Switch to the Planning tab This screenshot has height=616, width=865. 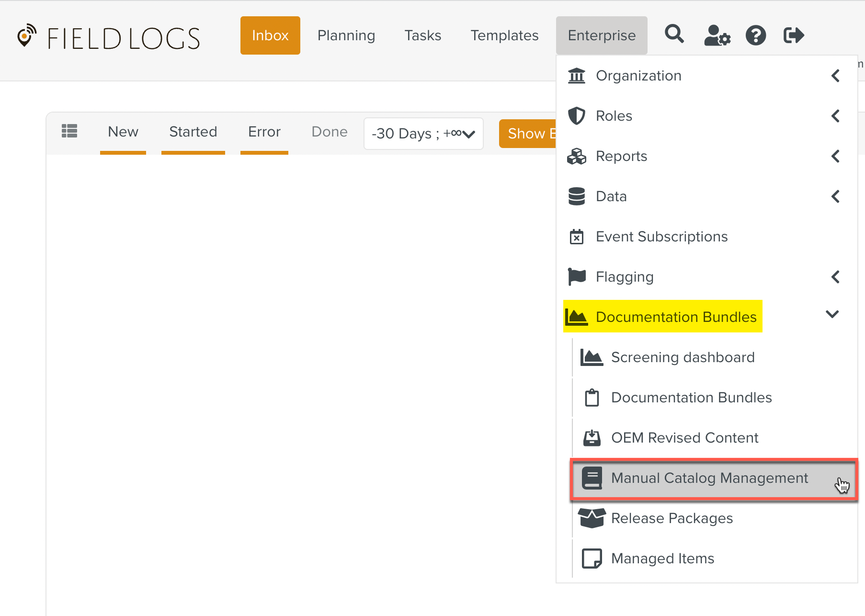346,35
